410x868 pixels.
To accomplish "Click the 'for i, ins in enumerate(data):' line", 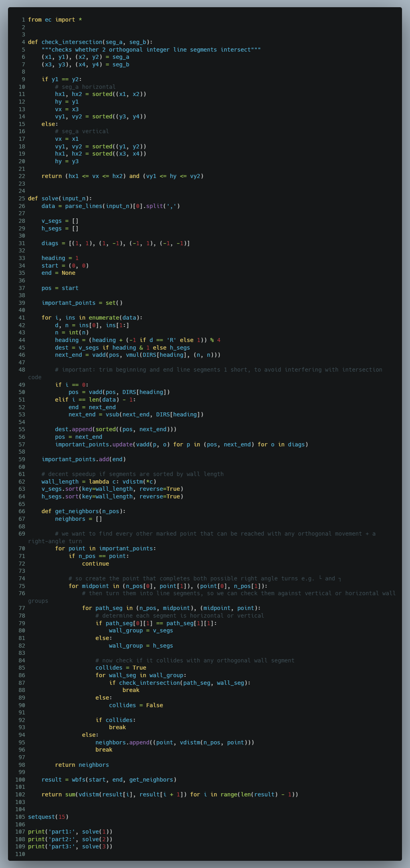I will coord(92,318).
